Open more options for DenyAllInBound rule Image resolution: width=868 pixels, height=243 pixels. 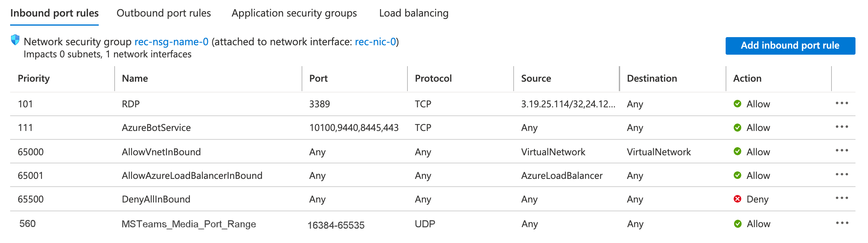pyautogui.click(x=842, y=198)
